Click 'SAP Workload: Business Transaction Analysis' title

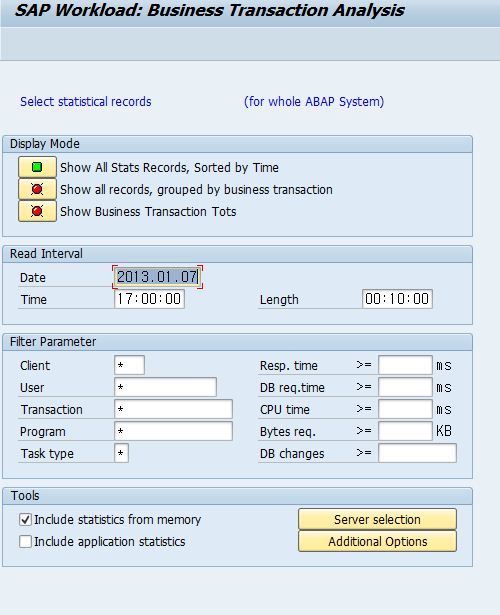click(209, 10)
